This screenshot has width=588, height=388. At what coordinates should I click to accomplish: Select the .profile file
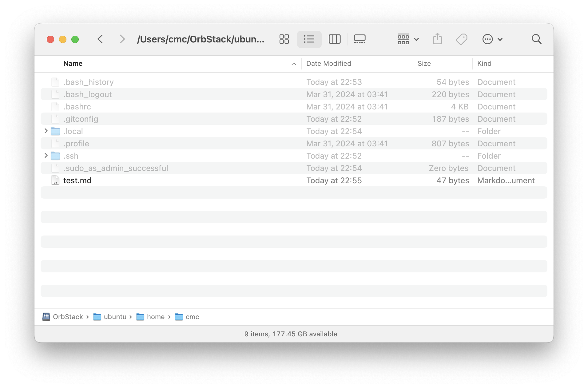pos(294,144)
